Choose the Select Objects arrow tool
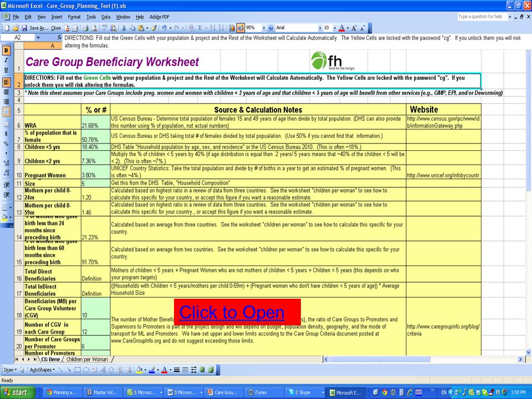 pyautogui.click(x=22, y=370)
